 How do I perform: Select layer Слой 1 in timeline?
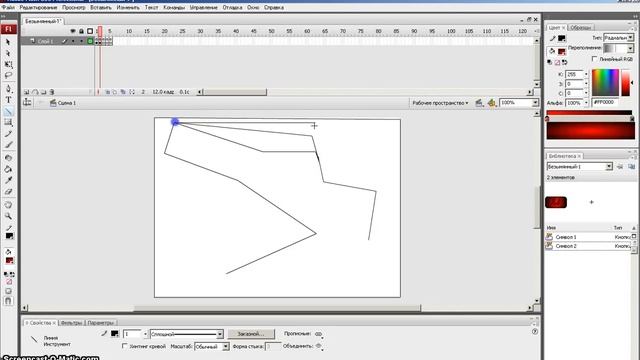[x=45, y=41]
